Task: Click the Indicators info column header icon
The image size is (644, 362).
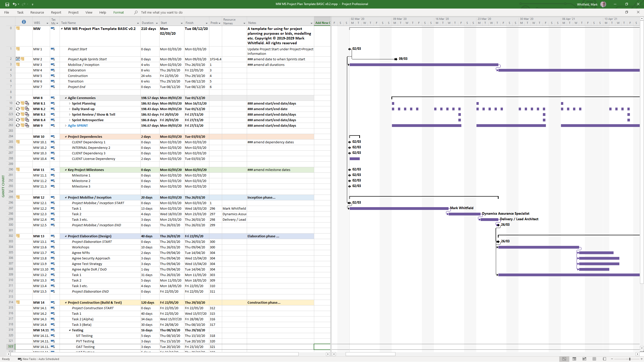Action: [x=24, y=22]
